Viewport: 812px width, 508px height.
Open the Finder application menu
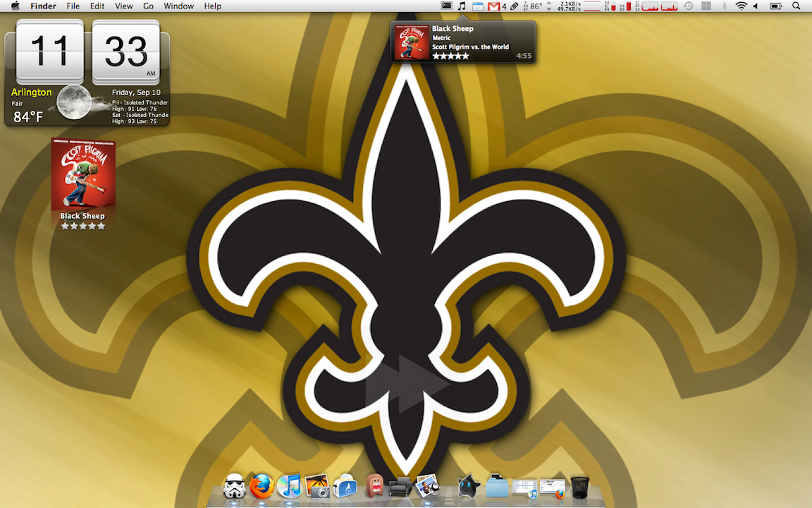43,6
